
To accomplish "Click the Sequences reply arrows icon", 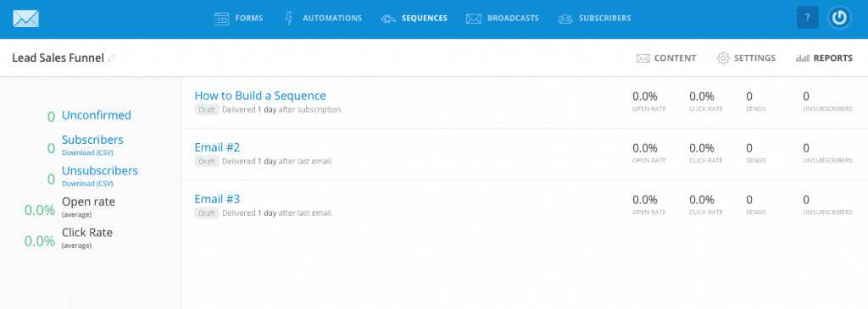I will tap(388, 19).
